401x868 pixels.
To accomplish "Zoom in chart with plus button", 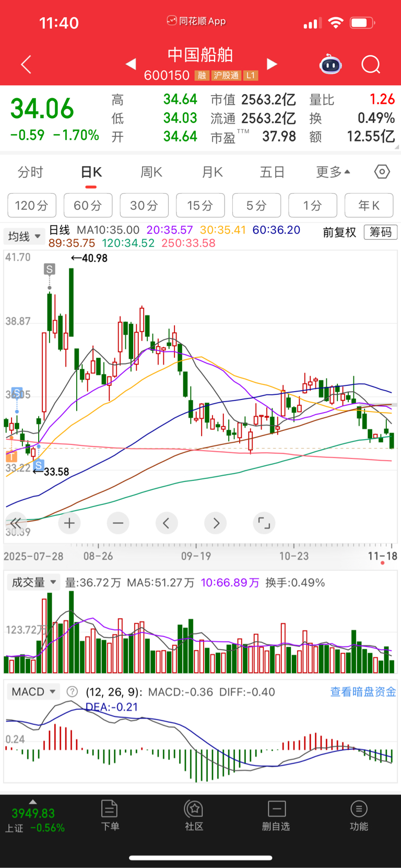I will tap(69, 523).
